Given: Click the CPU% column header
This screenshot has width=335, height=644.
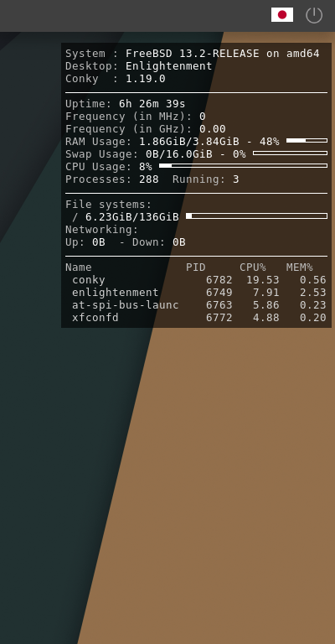Looking at the screenshot, I should pos(253,267).
